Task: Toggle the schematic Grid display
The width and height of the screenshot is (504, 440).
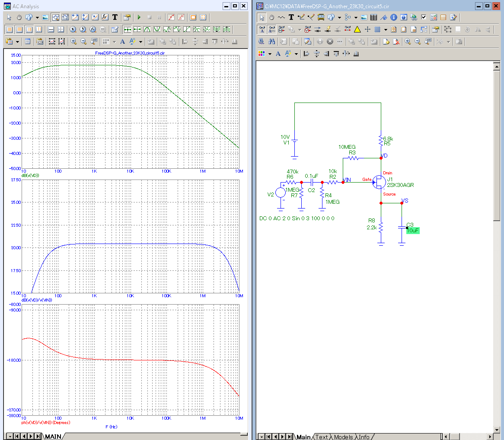Action: 377,29
